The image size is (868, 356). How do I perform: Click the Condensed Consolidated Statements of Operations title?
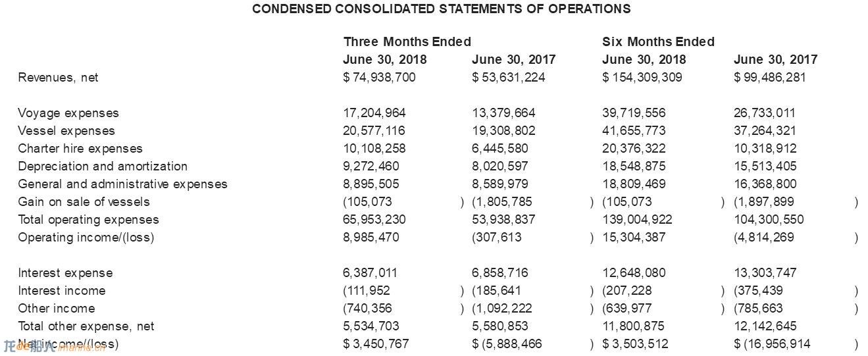441,9
